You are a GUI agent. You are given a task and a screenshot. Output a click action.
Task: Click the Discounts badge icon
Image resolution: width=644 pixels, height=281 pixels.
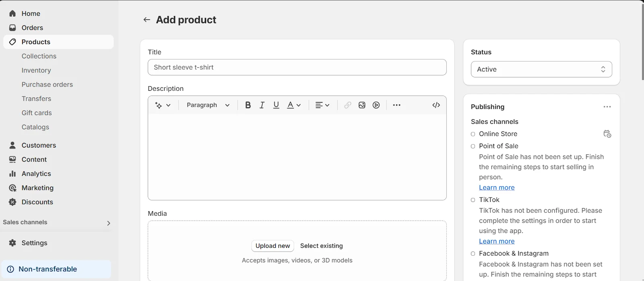click(x=12, y=202)
